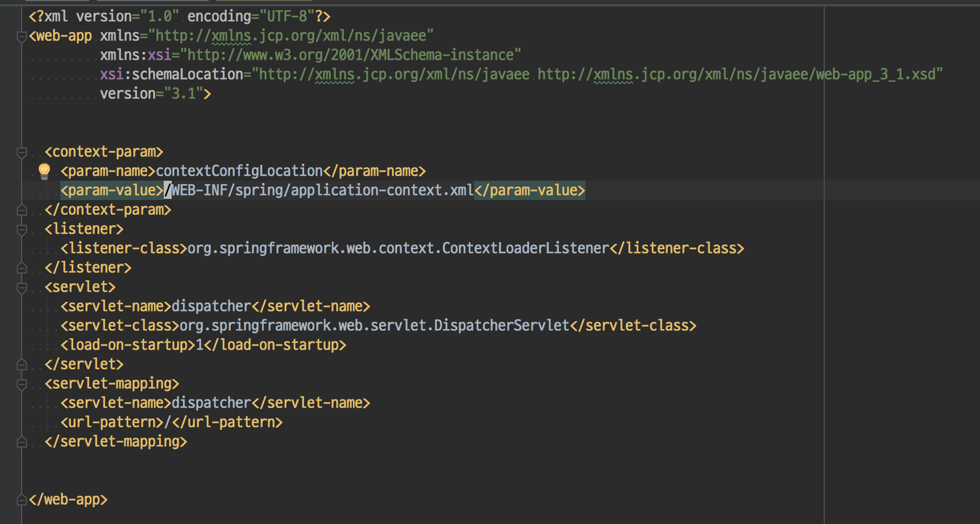
Task: Collapse the servlet opening tag fold
Action: 22,288
